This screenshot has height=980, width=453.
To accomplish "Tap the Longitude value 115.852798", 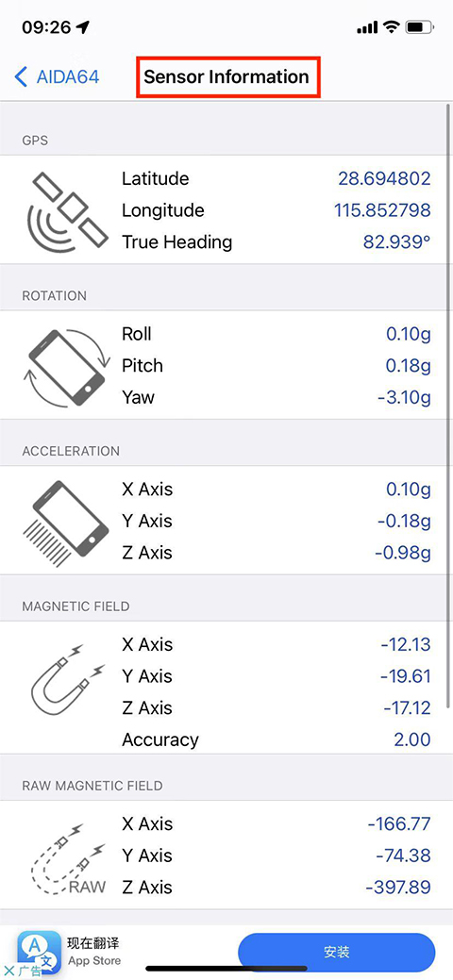I will (x=382, y=210).
